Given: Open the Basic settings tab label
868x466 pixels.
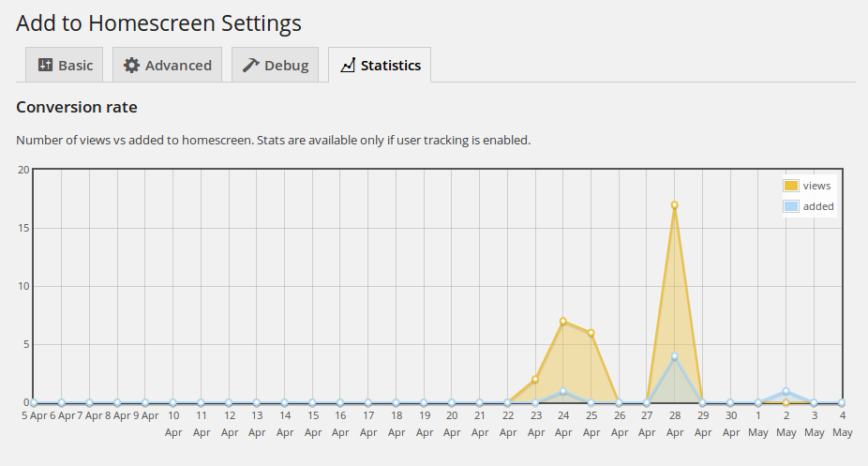Looking at the screenshot, I should click(x=76, y=66).
